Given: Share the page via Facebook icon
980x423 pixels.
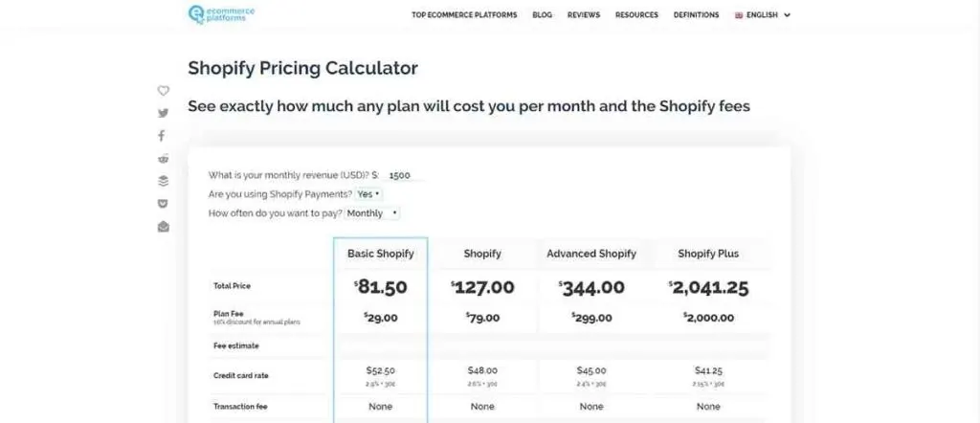Looking at the screenshot, I should pos(161,136).
